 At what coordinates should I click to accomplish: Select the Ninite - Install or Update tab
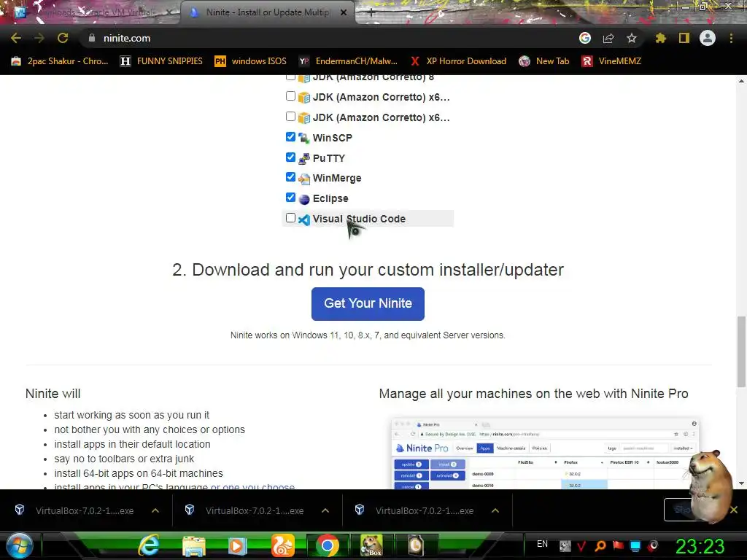click(267, 12)
